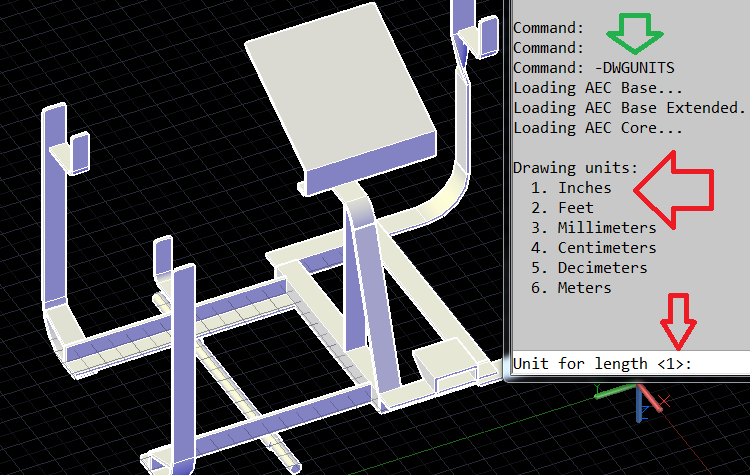This screenshot has width=750, height=475.
Task: Click the 'Loading AEC Base Extended.' line
Action: coord(629,108)
